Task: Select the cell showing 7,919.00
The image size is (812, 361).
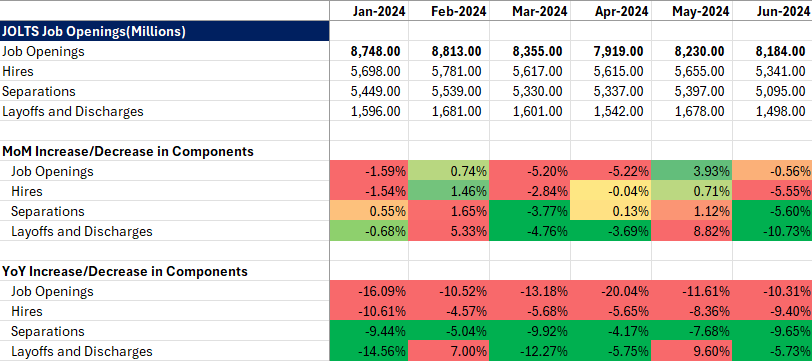Action: [611, 51]
